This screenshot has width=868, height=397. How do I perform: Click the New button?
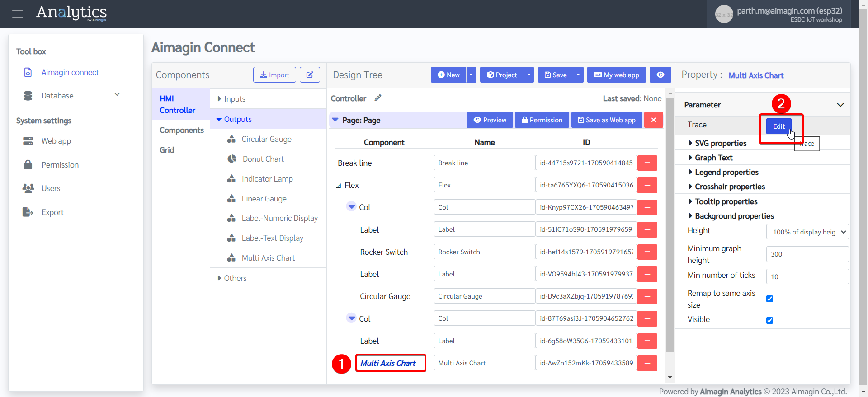point(448,75)
